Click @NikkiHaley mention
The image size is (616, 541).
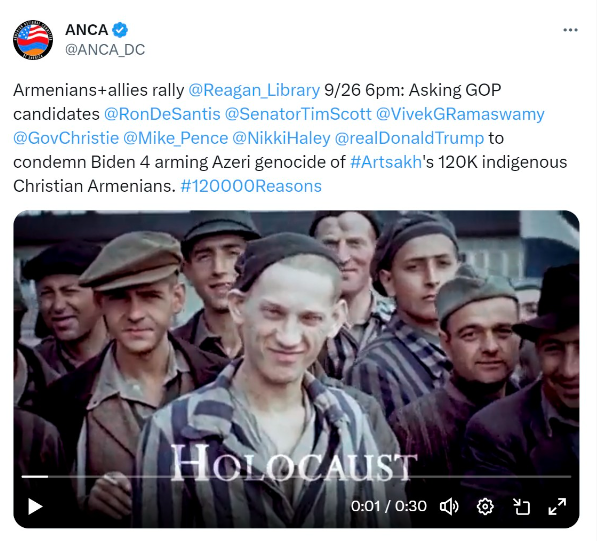tap(281, 138)
